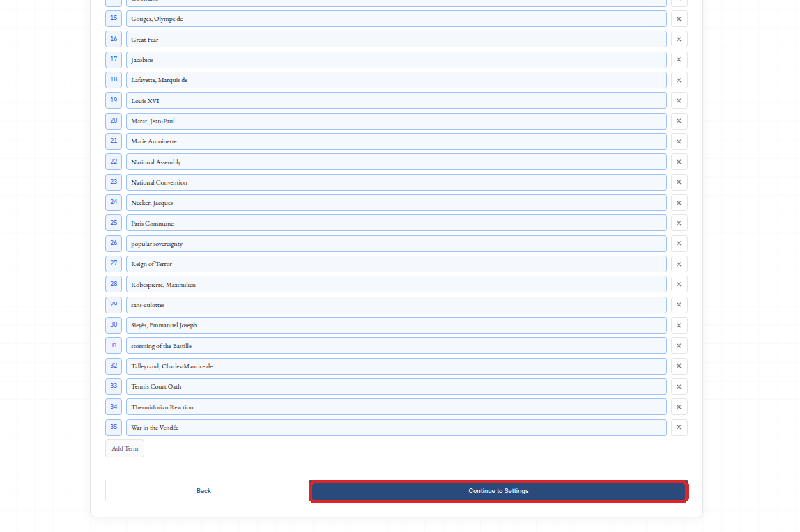Delete the Lafayette, Marquis de term
This screenshot has height=532, width=800.
[679, 80]
